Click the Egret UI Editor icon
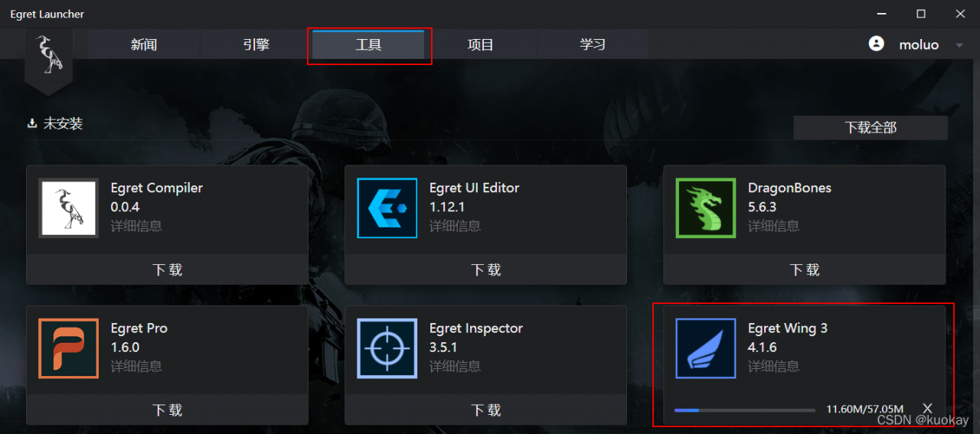 tap(387, 208)
